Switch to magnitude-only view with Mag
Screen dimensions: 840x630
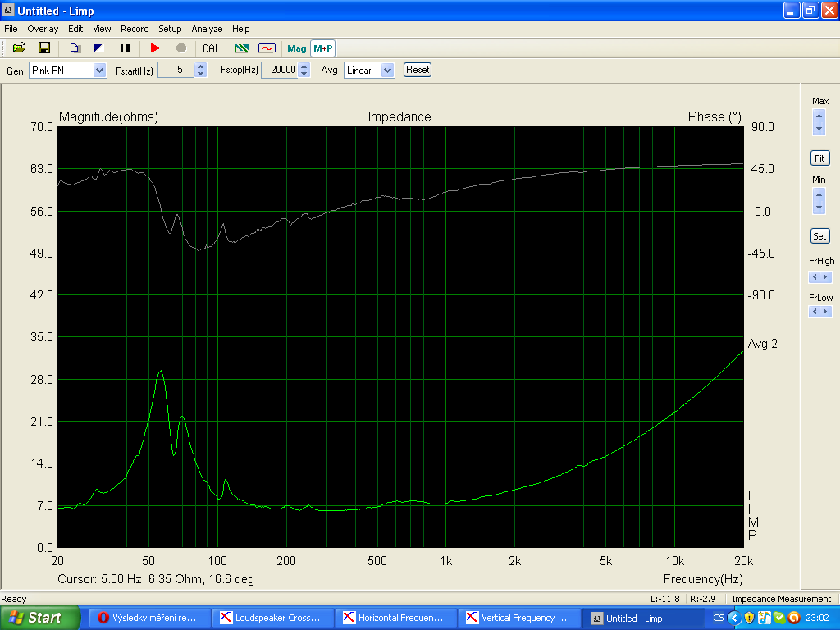[297, 48]
